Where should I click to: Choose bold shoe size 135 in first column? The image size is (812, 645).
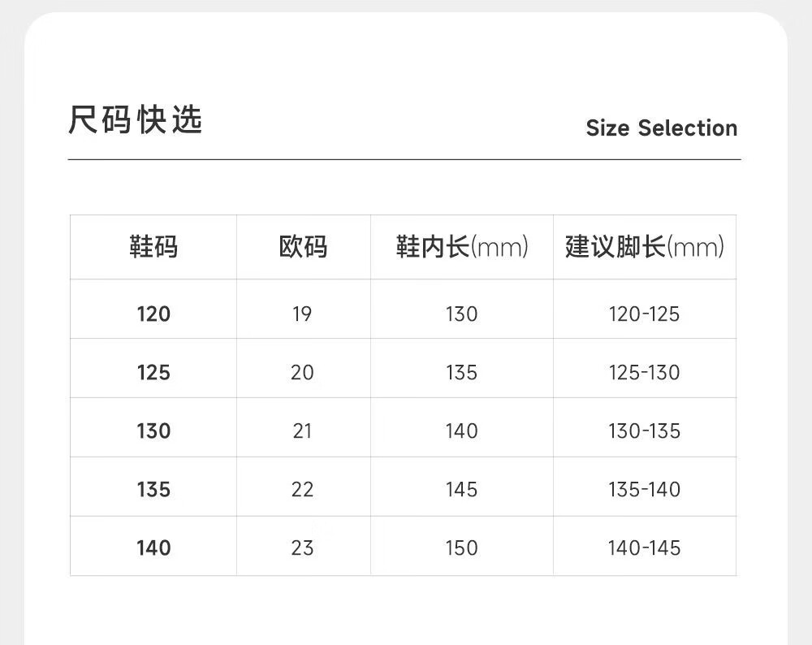pyautogui.click(x=153, y=490)
